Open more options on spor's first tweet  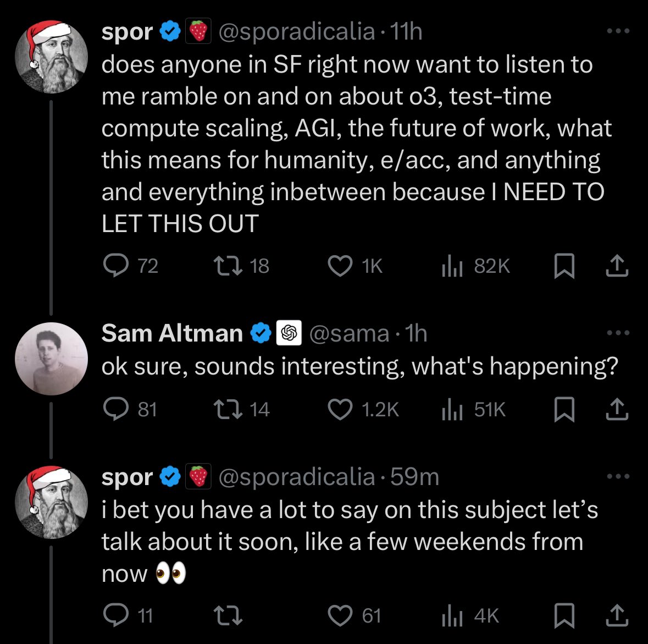pyautogui.click(x=618, y=31)
